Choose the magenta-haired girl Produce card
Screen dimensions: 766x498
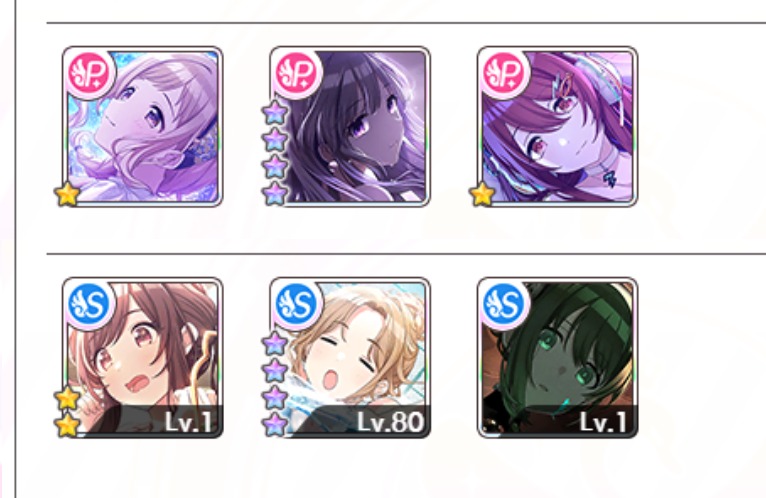tap(557, 127)
